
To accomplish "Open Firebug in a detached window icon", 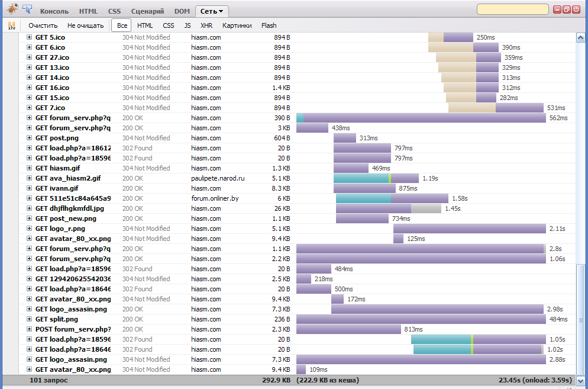I will pos(567,9).
